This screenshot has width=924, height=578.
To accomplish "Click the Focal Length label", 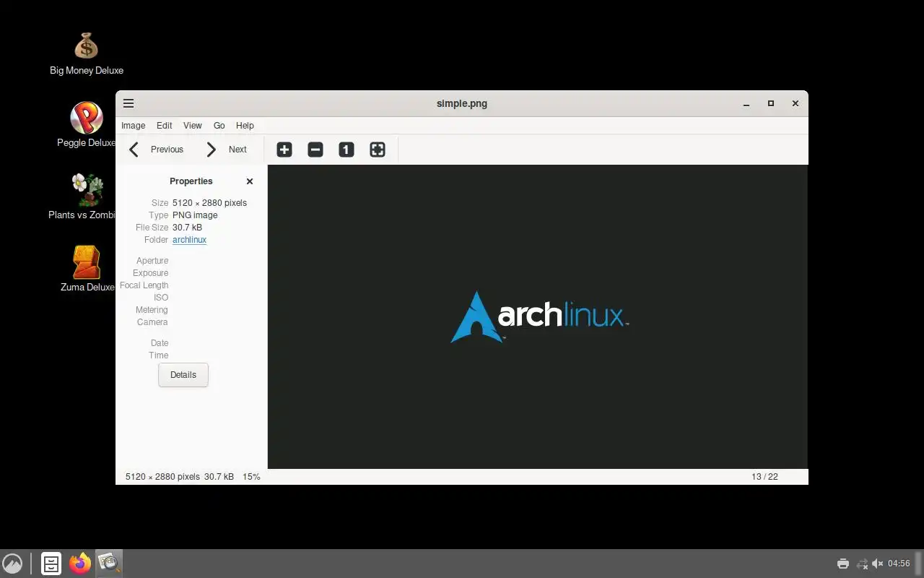I will [x=144, y=285].
